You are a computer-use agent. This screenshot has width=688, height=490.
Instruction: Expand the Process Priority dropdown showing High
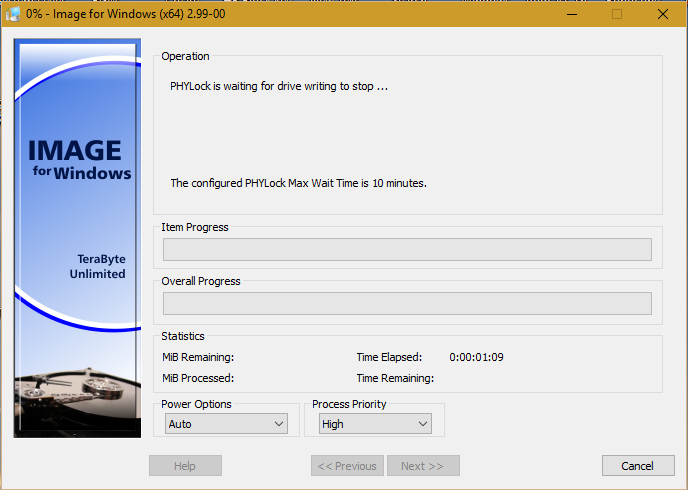(x=375, y=424)
